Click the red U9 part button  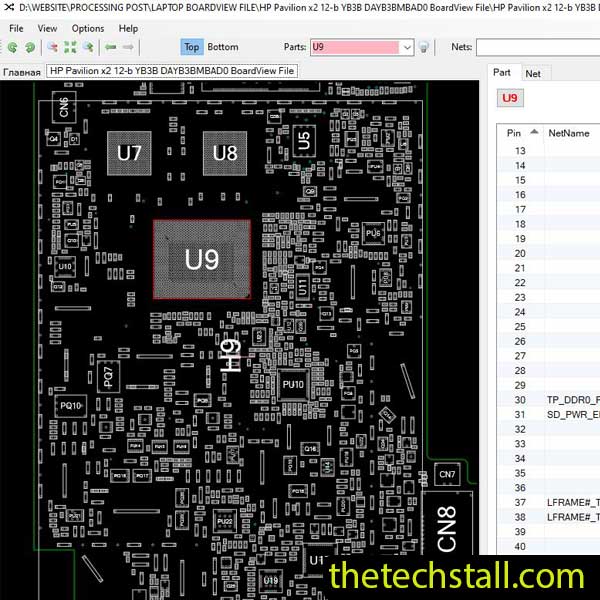tap(510, 98)
